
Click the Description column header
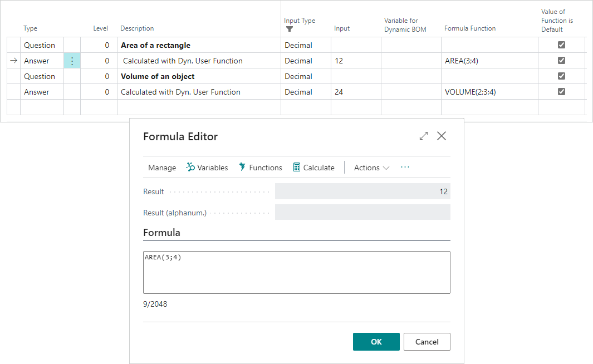coord(137,28)
